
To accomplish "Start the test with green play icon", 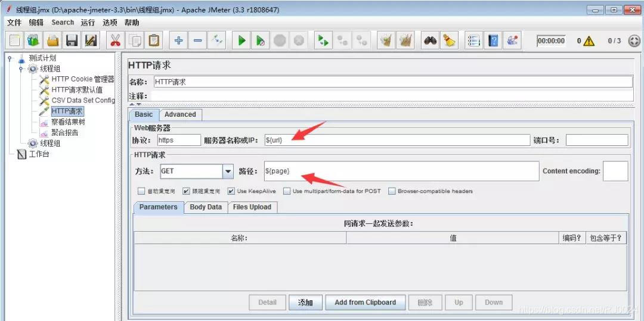I will (x=241, y=40).
